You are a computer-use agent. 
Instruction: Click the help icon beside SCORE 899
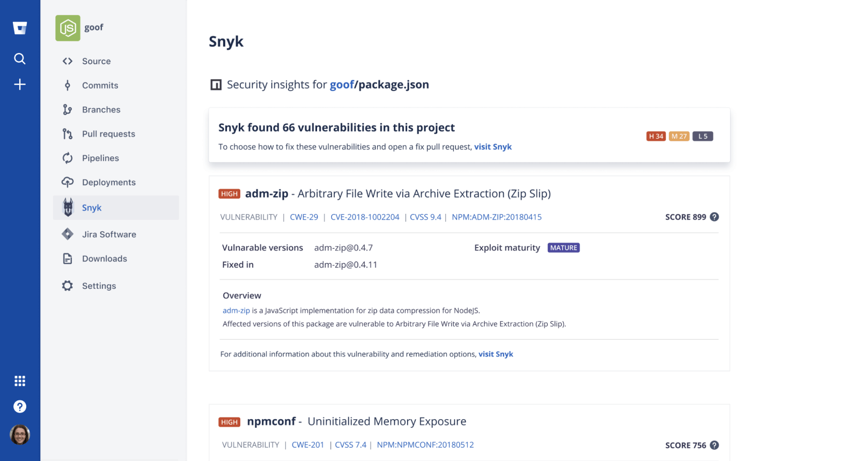[x=714, y=217]
